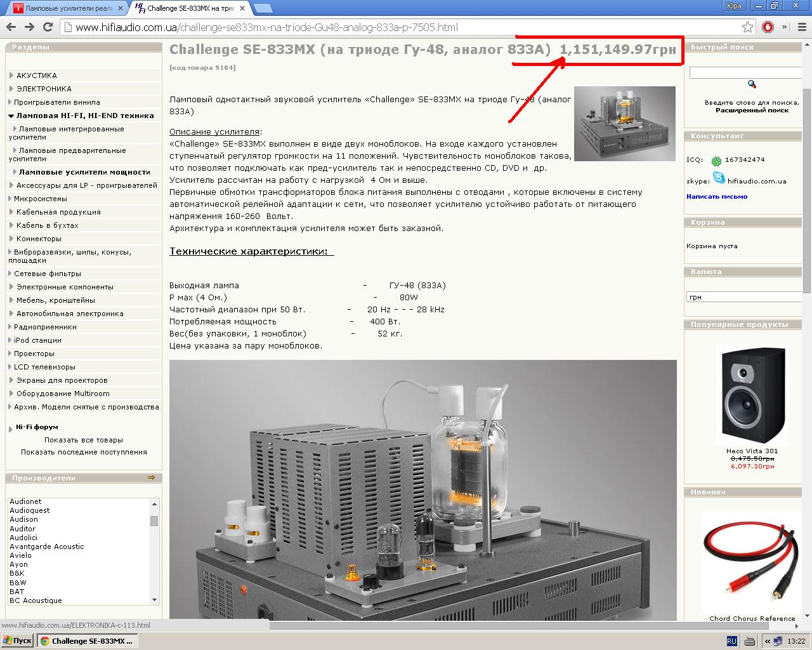This screenshot has width=812, height=650.
Task: Click the arrow icon next to Производители
Action: point(151,477)
